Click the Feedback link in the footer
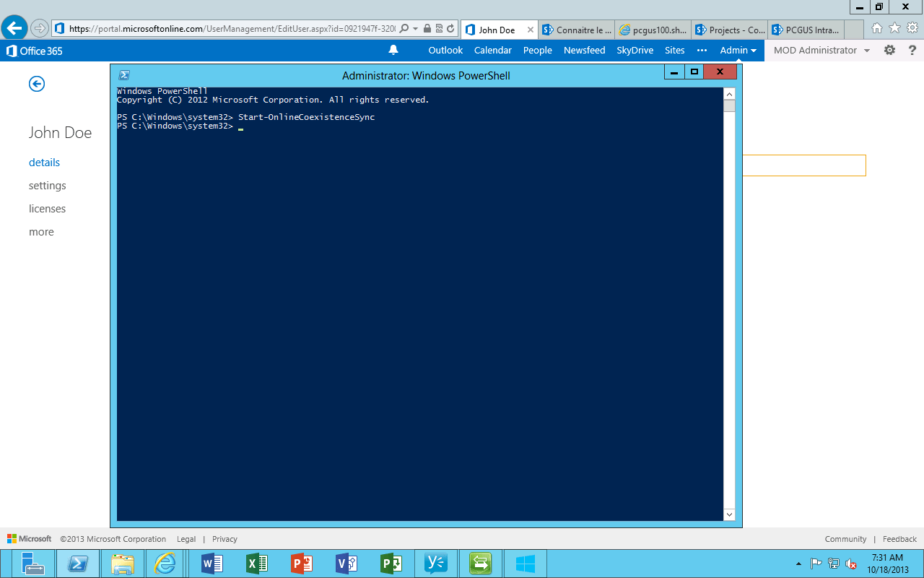The image size is (924, 578). 899,538
